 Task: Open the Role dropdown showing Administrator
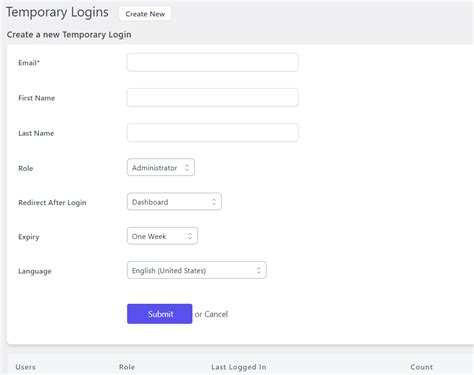click(x=161, y=167)
